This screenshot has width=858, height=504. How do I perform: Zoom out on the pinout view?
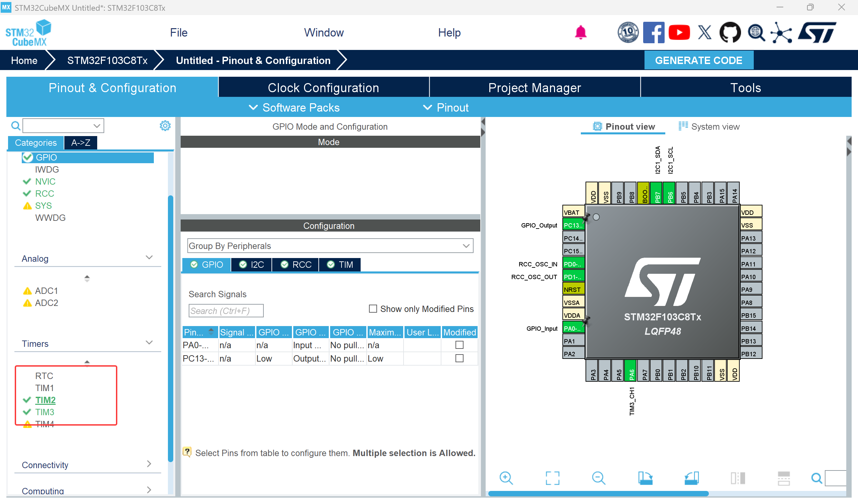coord(599,478)
